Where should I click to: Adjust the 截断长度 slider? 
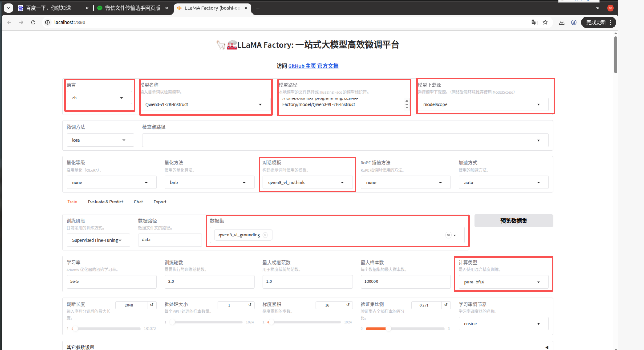tap(106, 329)
